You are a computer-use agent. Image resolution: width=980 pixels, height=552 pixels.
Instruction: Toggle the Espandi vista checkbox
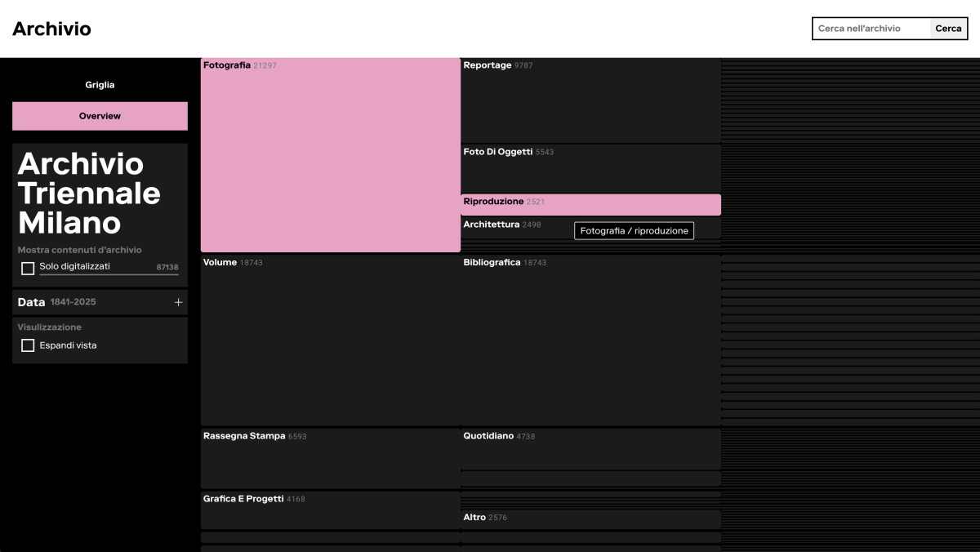[x=28, y=345]
